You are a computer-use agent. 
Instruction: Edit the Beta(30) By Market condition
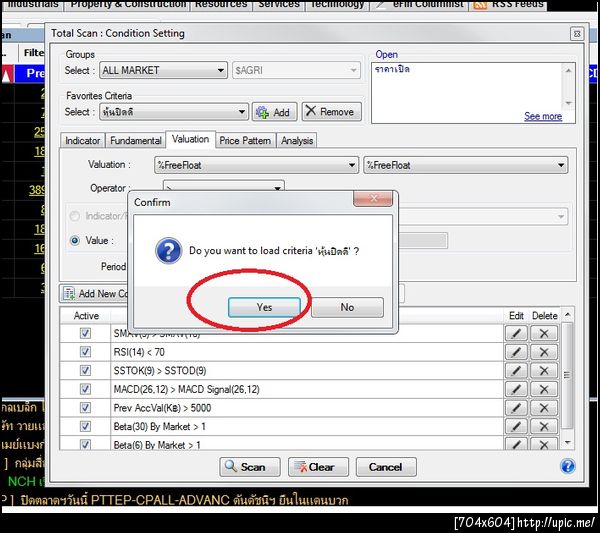coord(516,426)
